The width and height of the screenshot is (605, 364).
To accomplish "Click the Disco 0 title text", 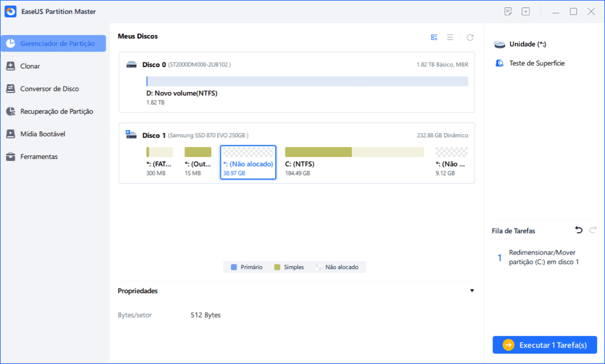I will pos(154,64).
